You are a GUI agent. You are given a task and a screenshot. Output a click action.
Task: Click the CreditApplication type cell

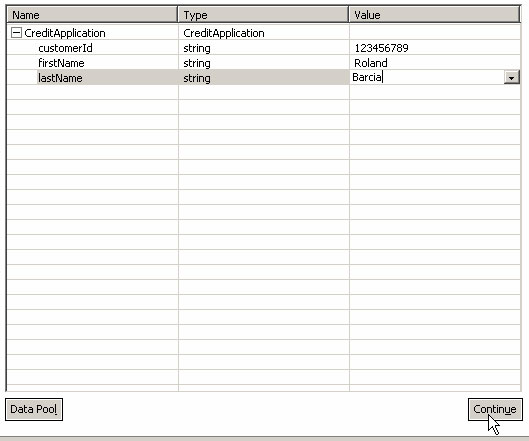pyautogui.click(x=264, y=33)
